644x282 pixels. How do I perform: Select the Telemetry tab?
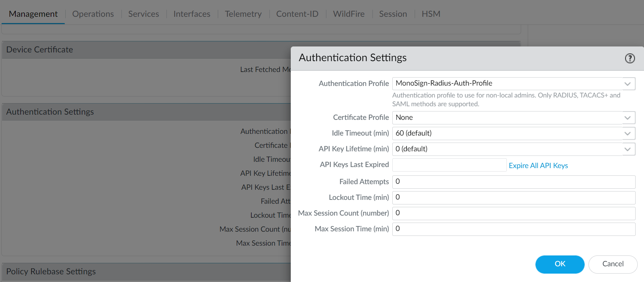[243, 14]
